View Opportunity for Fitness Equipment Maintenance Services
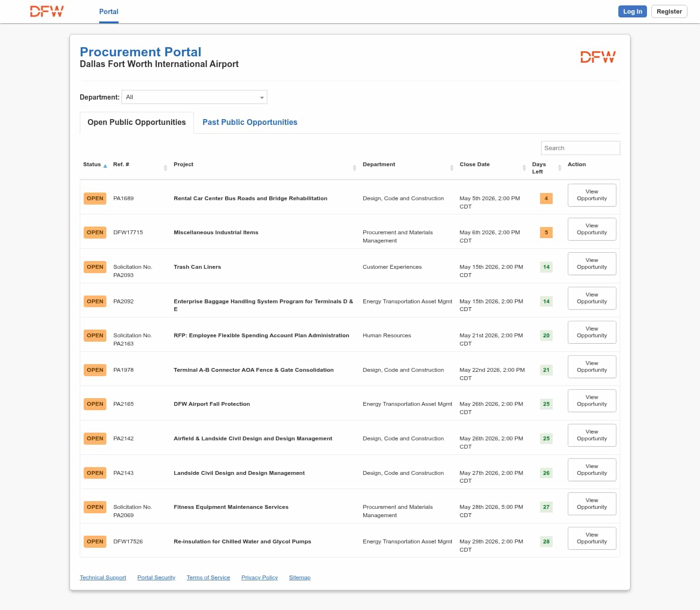The width and height of the screenshot is (700, 610). point(592,504)
